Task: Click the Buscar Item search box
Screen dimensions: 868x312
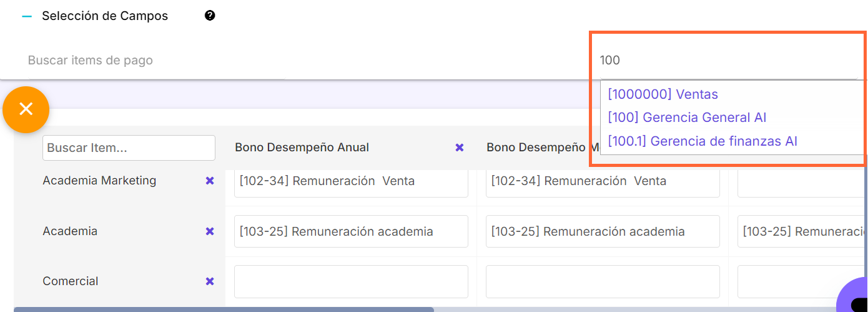Action: (129, 148)
